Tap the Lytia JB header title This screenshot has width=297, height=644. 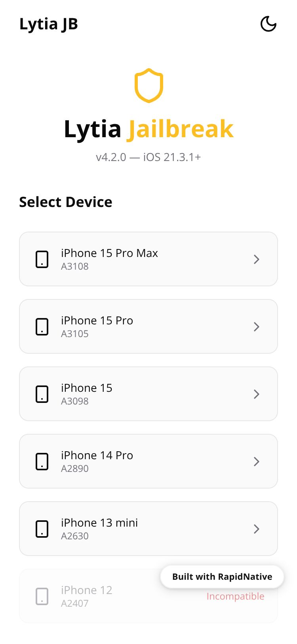[x=49, y=24]
